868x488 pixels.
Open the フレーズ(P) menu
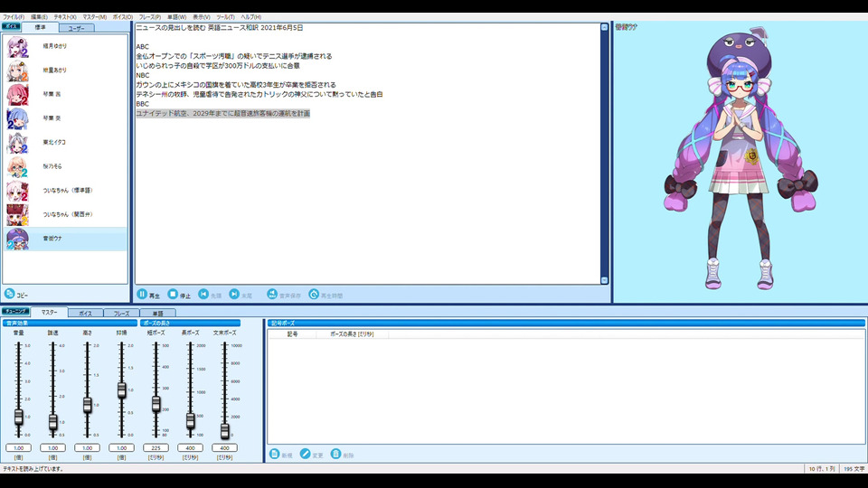tap(150, 17)
